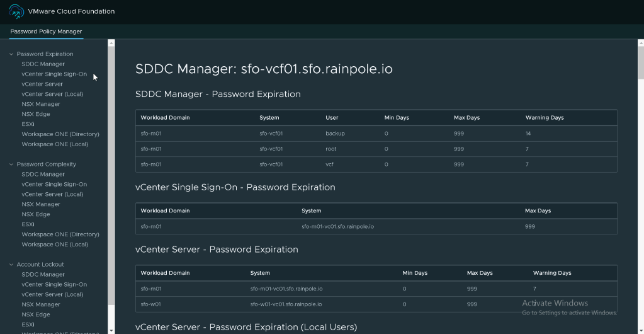Open vCenter Server (Local) under Password Expiration
The image size is (644, 334).
52,95
